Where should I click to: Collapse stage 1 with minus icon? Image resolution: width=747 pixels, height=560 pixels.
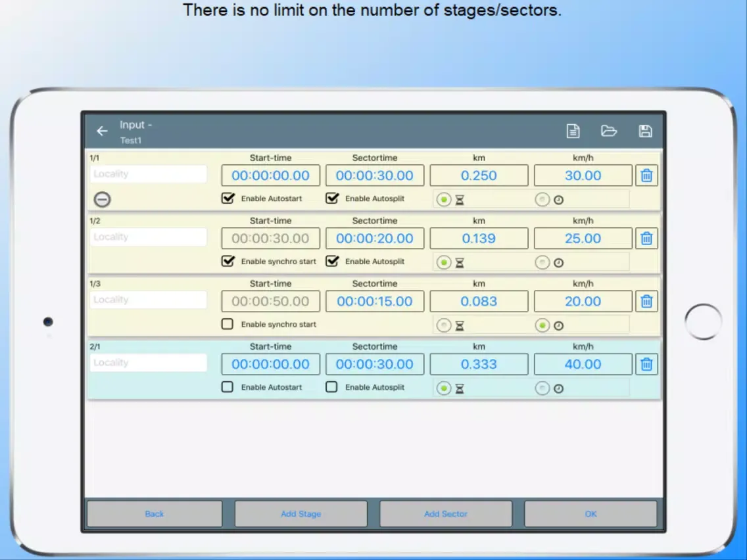[103, 200]
